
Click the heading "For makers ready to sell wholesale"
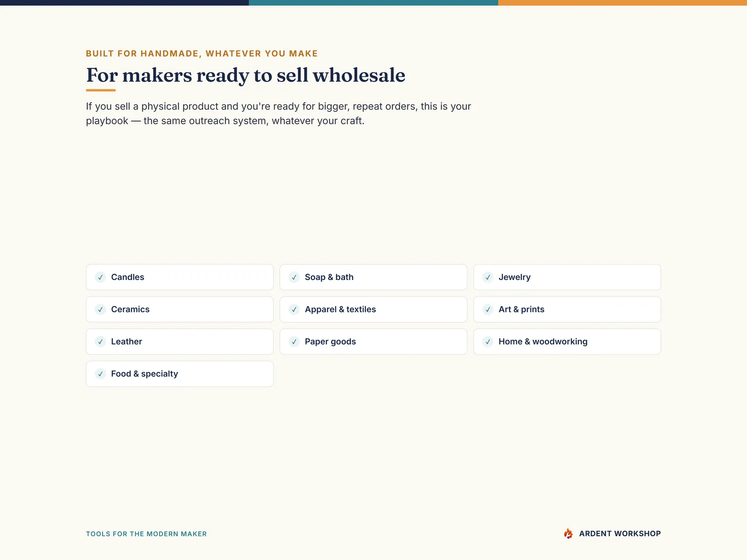(246, 75)
